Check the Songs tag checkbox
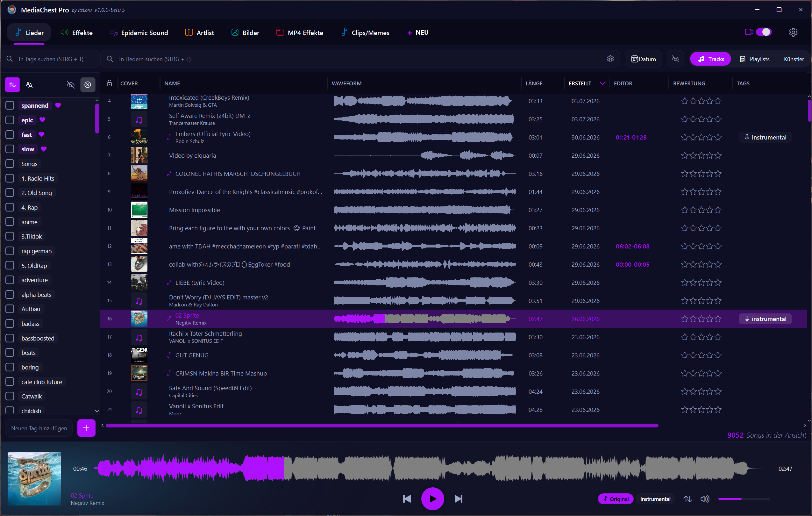The image size is (812, 516). [x=10, y=164]
